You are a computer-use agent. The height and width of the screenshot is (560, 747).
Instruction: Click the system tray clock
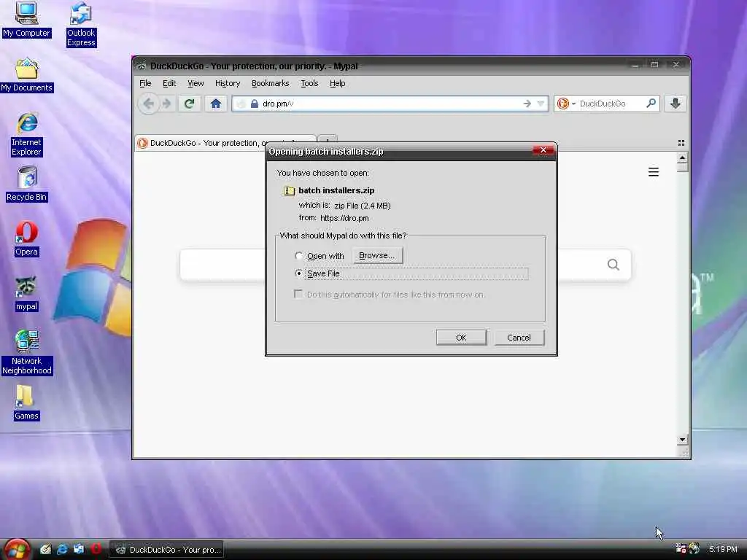click(723, 549)
